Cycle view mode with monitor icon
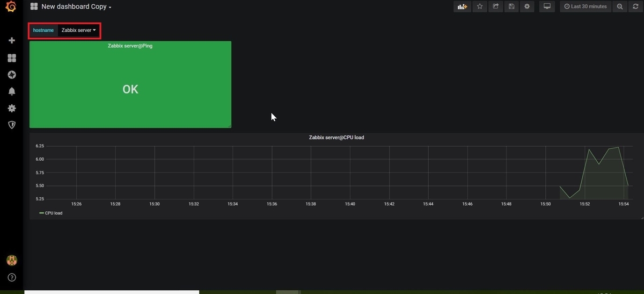Image resolution: width=644 pixels, height=294 pixels. click(x=547, y=6)
